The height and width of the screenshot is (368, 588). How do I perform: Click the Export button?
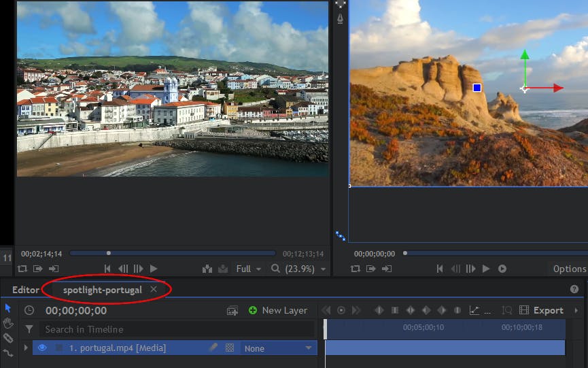point(541,310)
